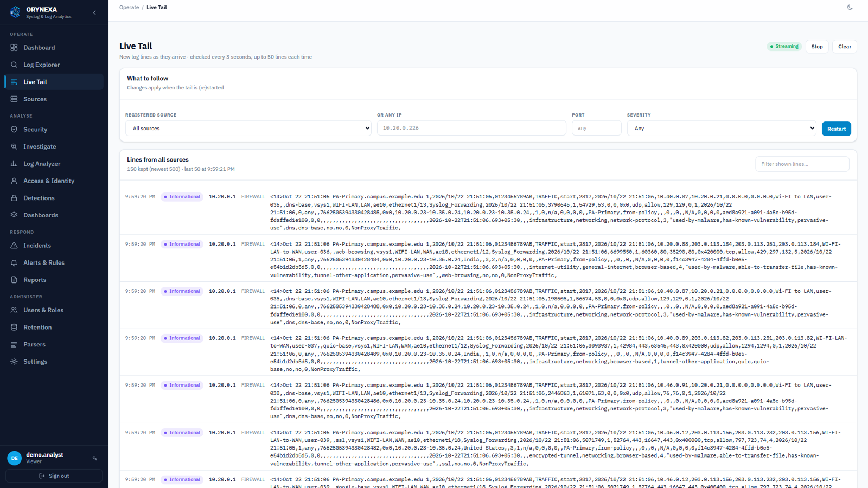Click the Dashboard grid icon
The width and height of the screenshot is (868, 488).
pyautogui.click(x=14, y=48)
